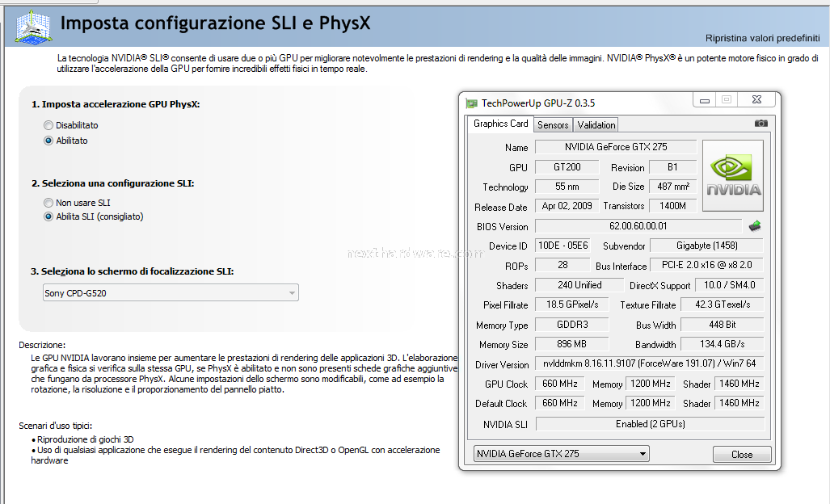Click heading 2. Seleziona una configurazione SLI
This screenshot has height=504, width=830.
pos(113,183)
